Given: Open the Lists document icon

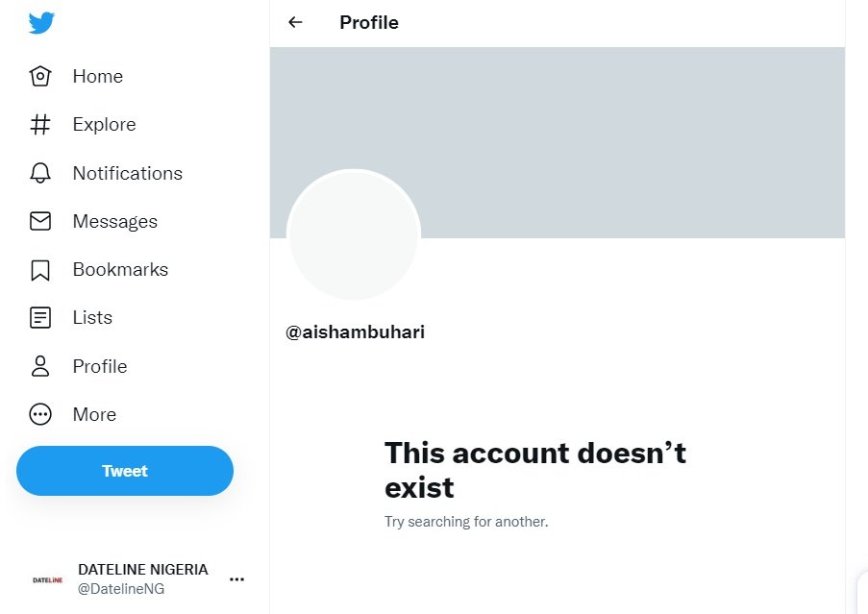Looking at the screenshot, I should coord(40,318).
